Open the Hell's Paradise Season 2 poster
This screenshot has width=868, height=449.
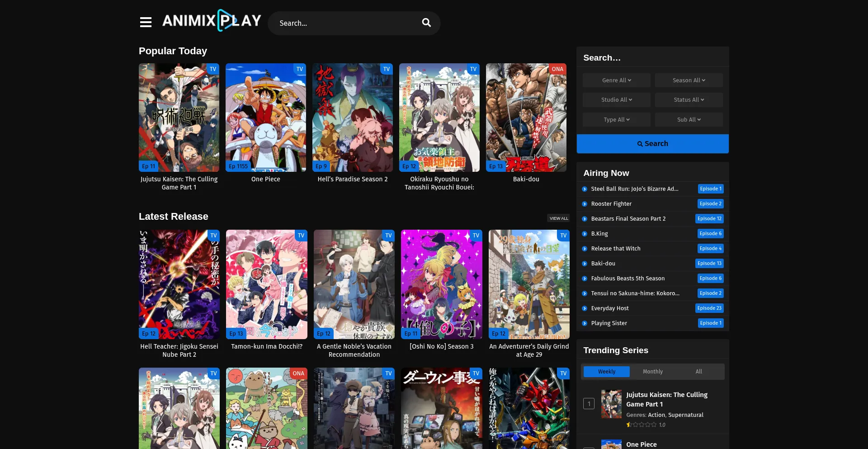(353, 118)
